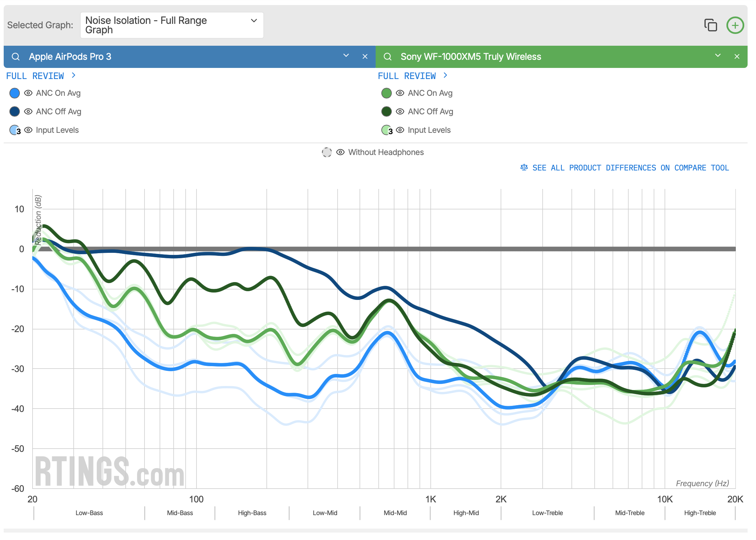Click the green add product plus icon

735,25
